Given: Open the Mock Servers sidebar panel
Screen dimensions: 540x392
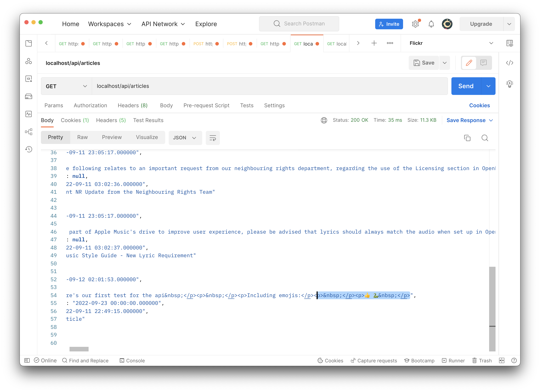Looking at the screenshot, I should click(x=29, y=96).
